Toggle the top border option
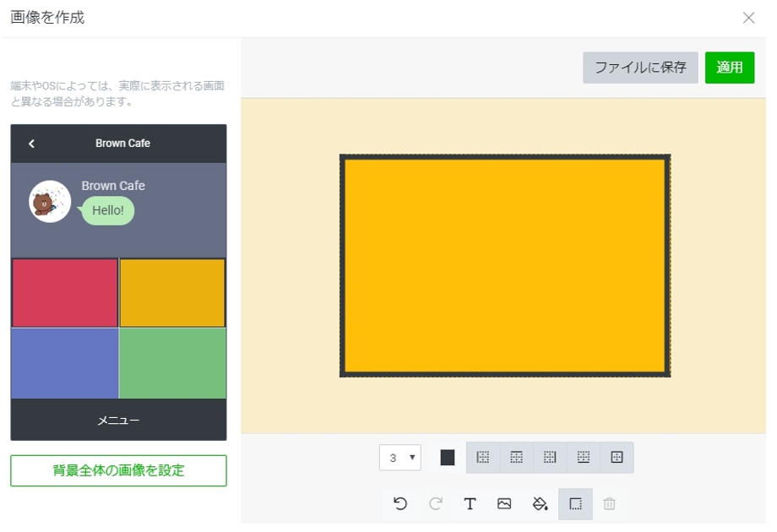Screen dimensions: 777x532 tap(516, 458)
